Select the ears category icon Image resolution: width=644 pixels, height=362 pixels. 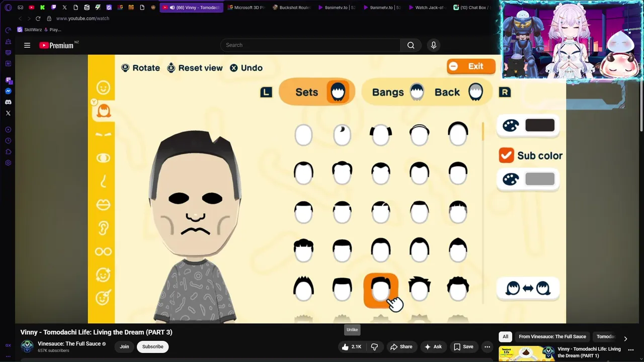point(103,228)
